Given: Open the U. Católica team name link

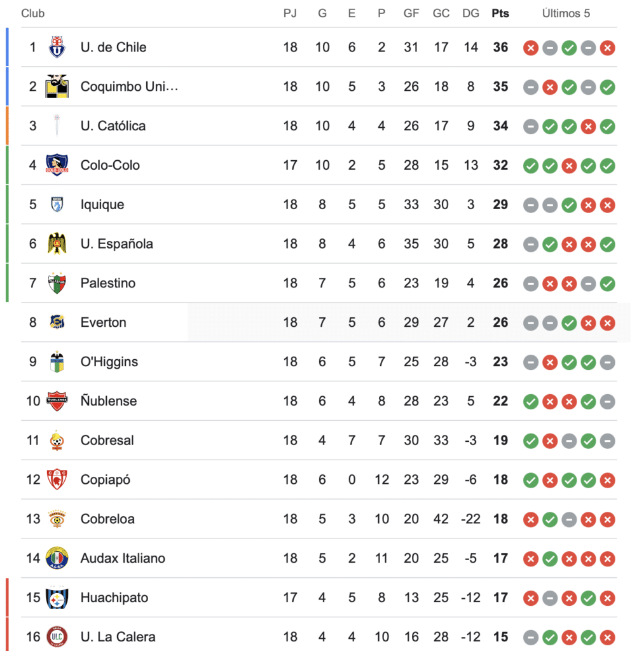Looking at the screenshot, I should pyautogui.click(x=113, y=126).
